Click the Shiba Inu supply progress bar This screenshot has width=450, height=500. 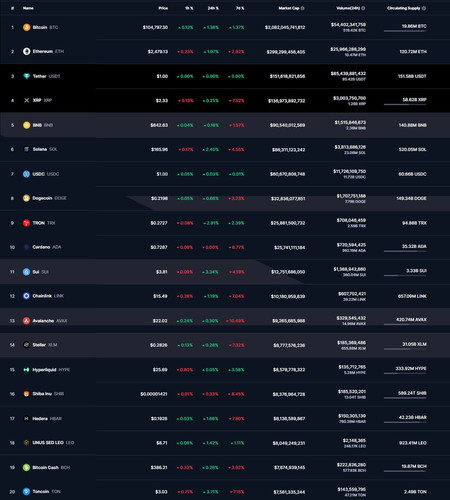point(405,398)
